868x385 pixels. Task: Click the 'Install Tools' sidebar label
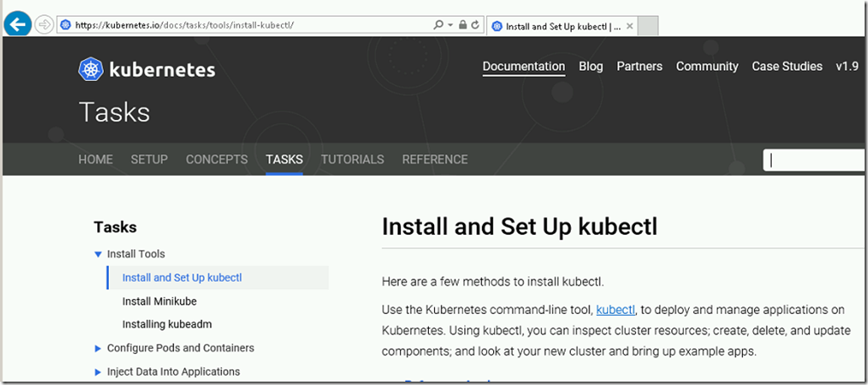(136, 254)
